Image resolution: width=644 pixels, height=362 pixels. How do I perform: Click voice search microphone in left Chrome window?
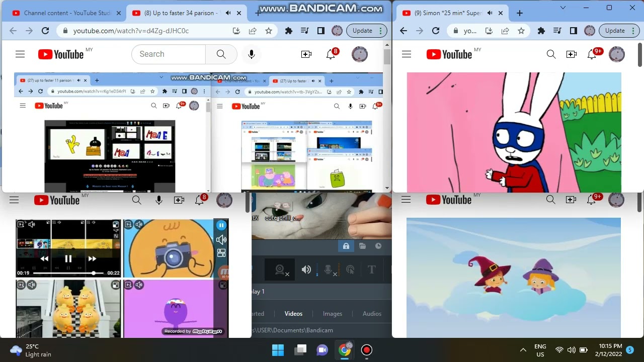[x=252, y=54]
